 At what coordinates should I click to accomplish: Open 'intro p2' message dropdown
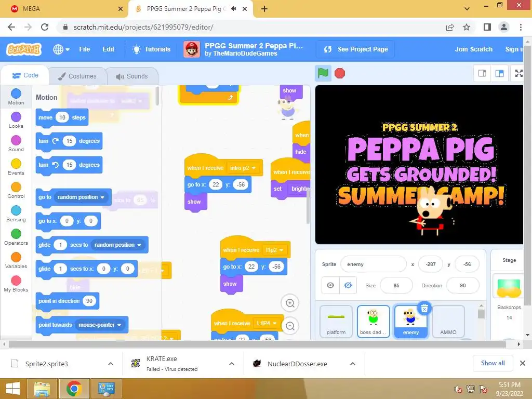(243, 168)
